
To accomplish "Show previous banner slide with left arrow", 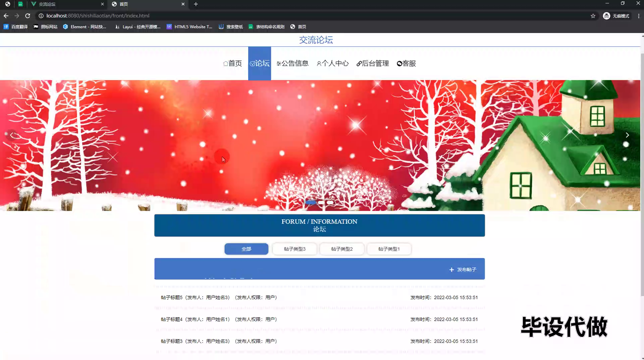I will click(x=12, y=135).
